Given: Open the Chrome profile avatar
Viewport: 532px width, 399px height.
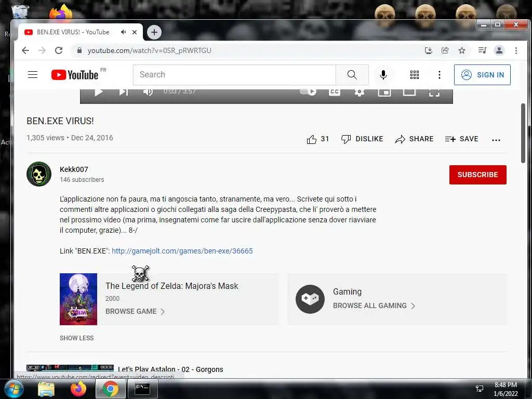Looking at the screenshot, I should click(x=499, y=50).
